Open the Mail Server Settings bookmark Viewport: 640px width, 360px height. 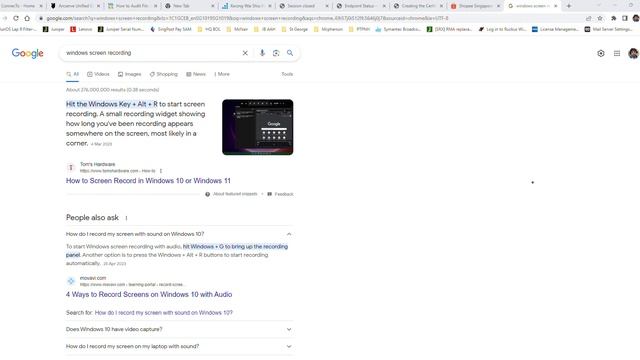[608, 29]
